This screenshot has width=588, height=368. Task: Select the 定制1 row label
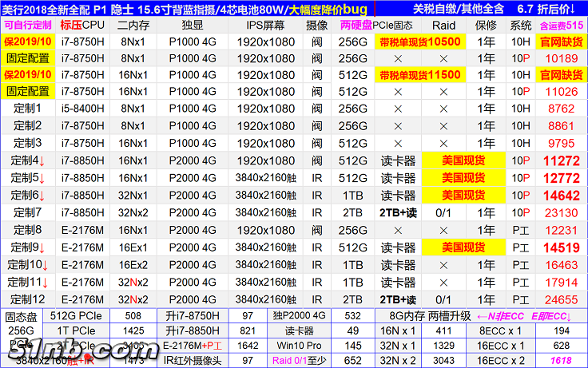(x=28, y=109)
